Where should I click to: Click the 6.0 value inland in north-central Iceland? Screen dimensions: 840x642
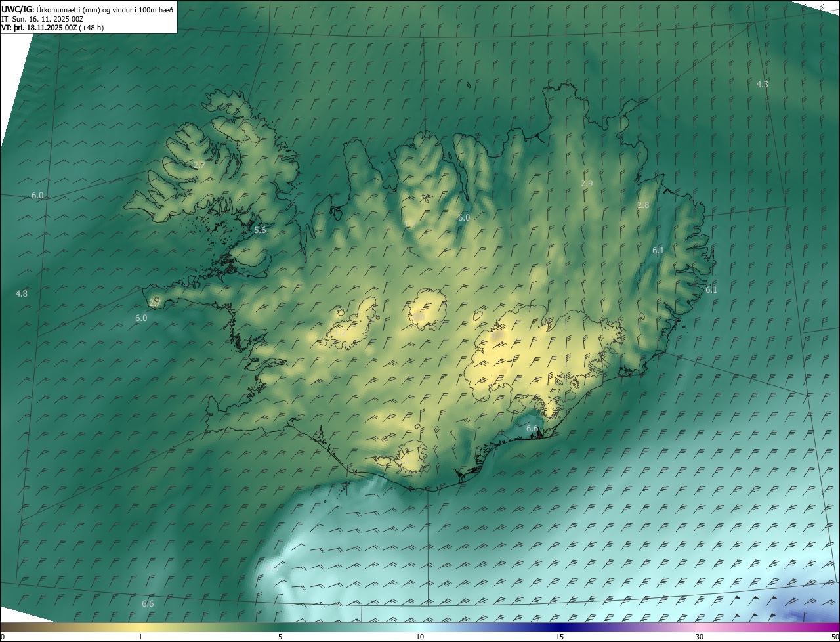coord(464,217)
